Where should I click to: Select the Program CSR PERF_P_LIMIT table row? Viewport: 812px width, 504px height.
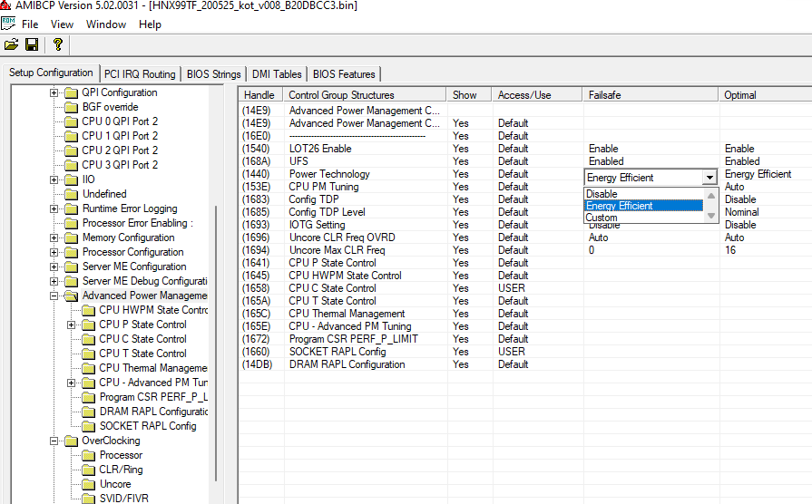pyautogui.click(x=525, y=339)
